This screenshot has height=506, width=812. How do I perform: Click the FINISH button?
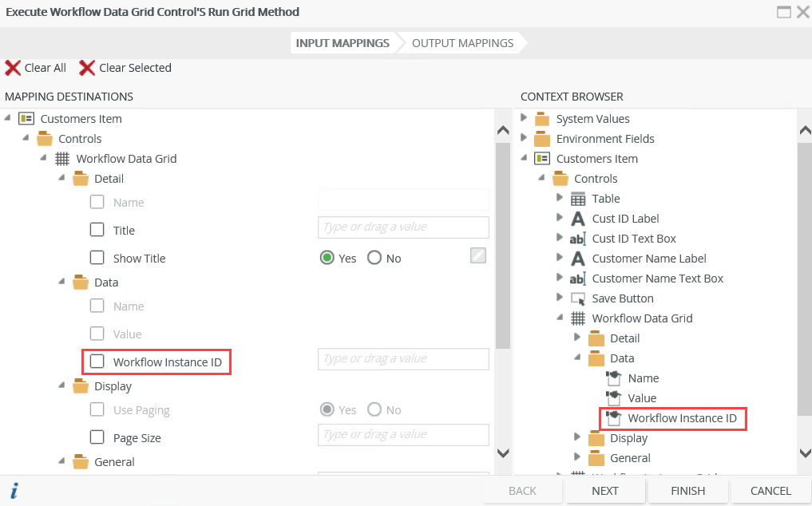tap(687, 491)
